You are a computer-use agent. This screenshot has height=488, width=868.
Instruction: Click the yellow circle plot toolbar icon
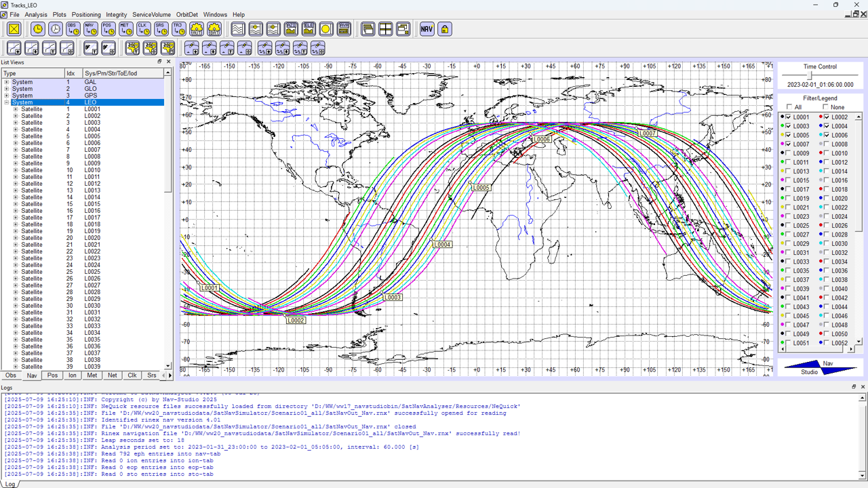tap(326, 29)
